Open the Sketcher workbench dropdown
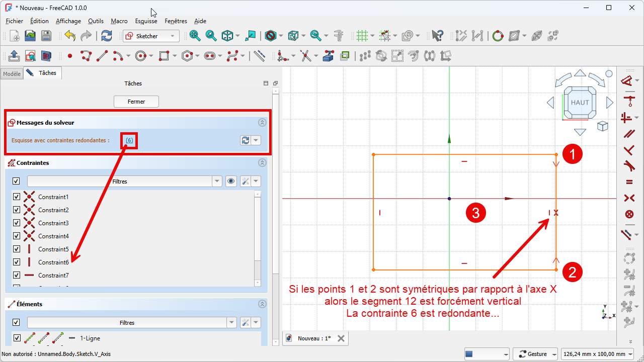 point(151,36)
